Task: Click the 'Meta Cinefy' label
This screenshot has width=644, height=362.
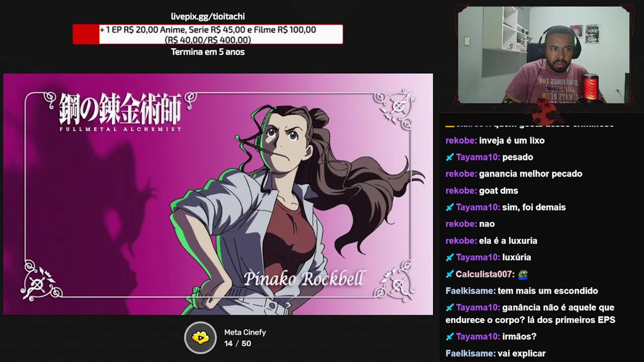Action: pos(245,332)
